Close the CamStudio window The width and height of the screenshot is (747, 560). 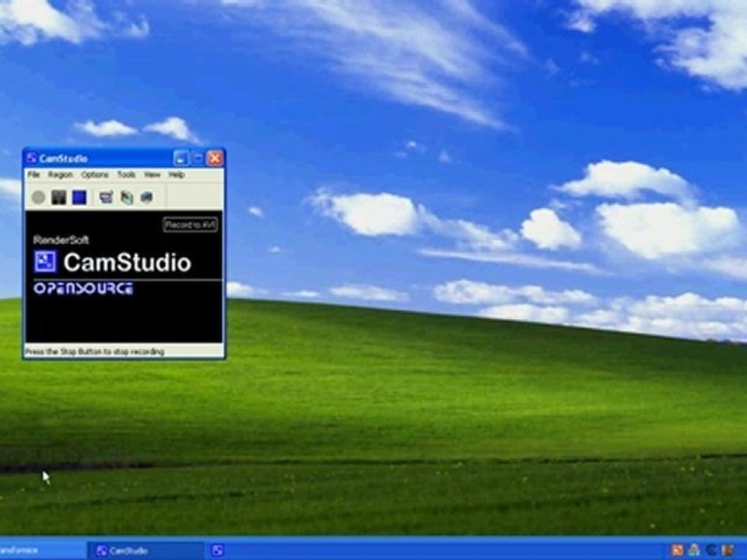tap(216, 158)
